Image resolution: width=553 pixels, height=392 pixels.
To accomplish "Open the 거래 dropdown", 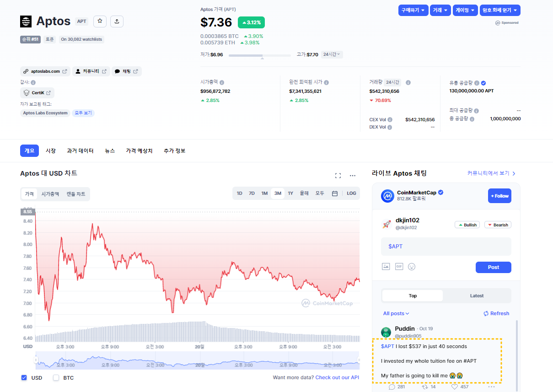I will 440,10.
